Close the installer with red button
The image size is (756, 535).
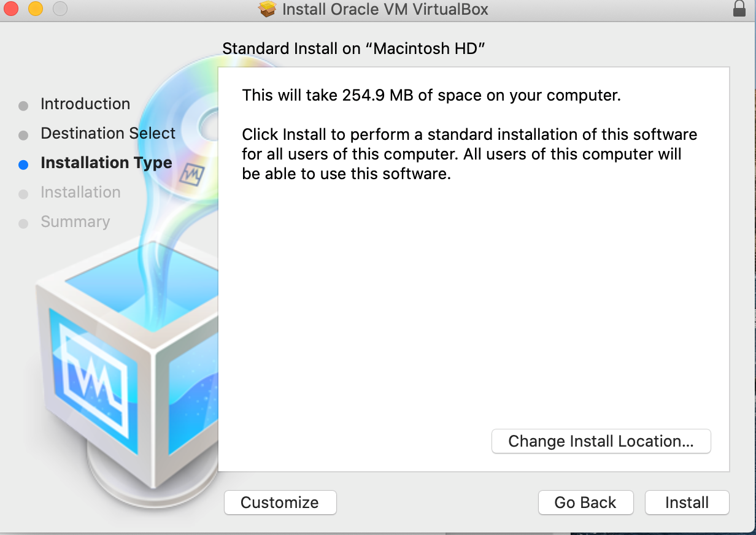click(x=12, y=9)
